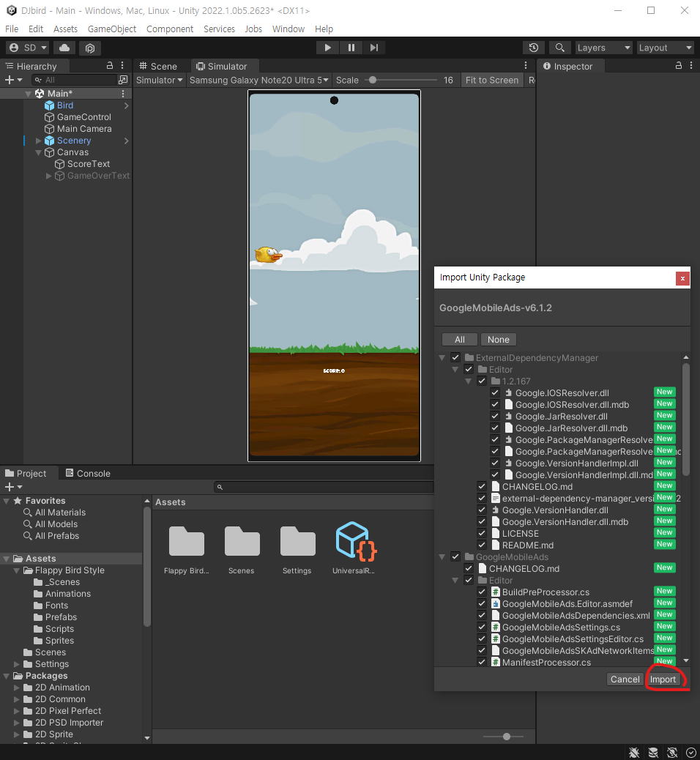Click the Step frame button
The height and width of the screenshot is (760, 700).
pyautogui.click(x=373, y=48)
